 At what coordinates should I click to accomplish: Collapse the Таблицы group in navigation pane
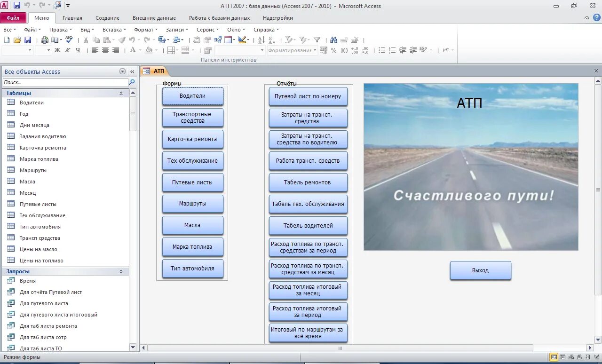(x=121, y=93)
